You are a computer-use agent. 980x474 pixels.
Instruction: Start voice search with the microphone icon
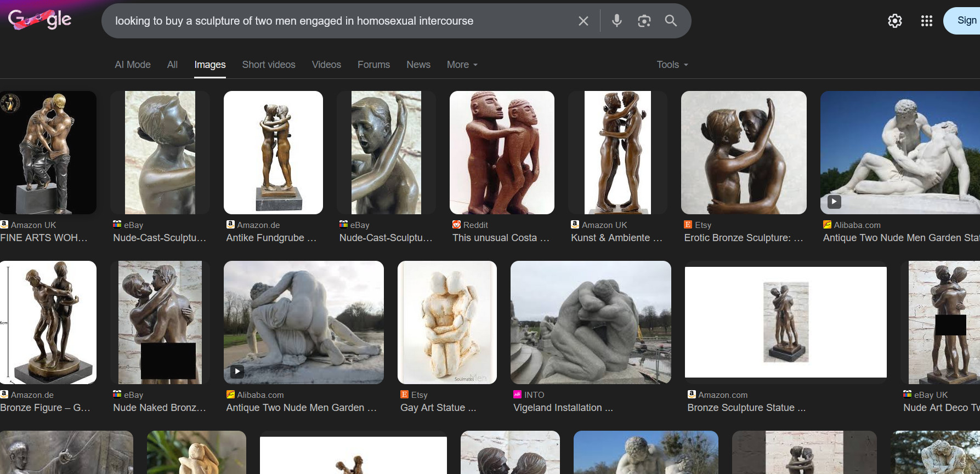point(617,21)
